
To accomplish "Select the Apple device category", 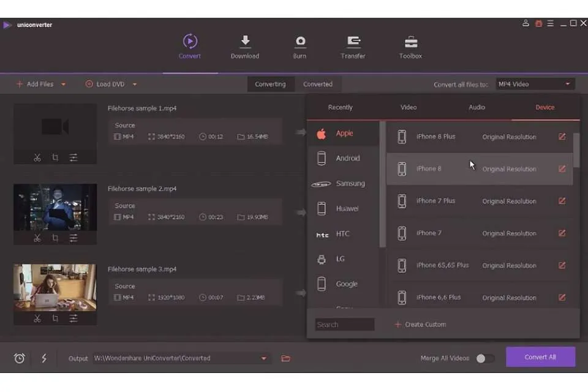I will pyautogui.click(x=344, y=134).
